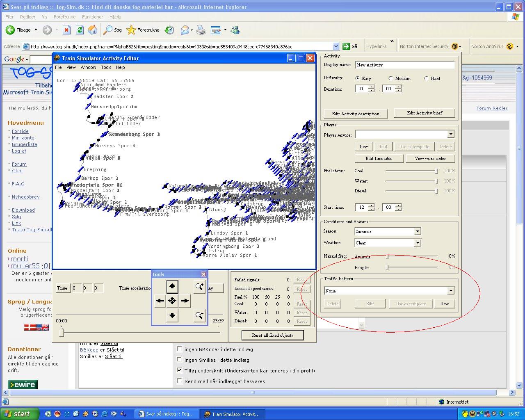The height and width of the screenshot is (420, 525).
Task: Click the Norton Internet Security globe icon
Action: tap(454, 46)
